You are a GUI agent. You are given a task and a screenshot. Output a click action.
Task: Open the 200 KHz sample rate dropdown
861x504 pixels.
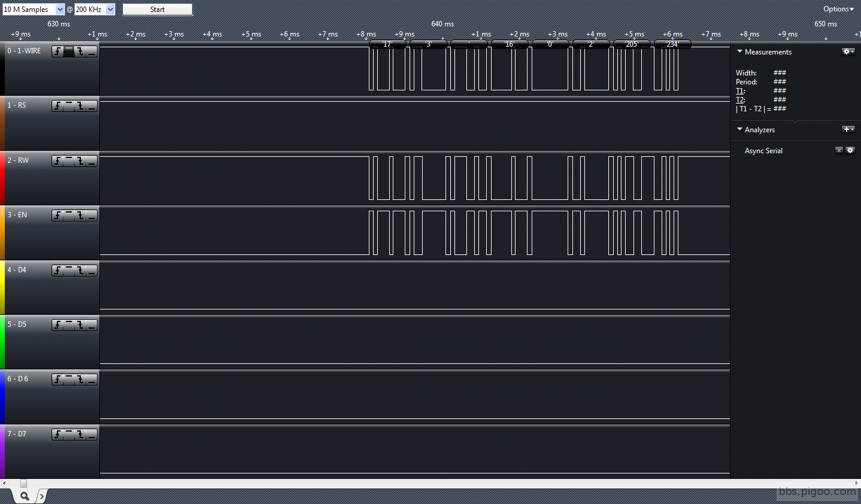pyautogui.click(x=95, y=10)
